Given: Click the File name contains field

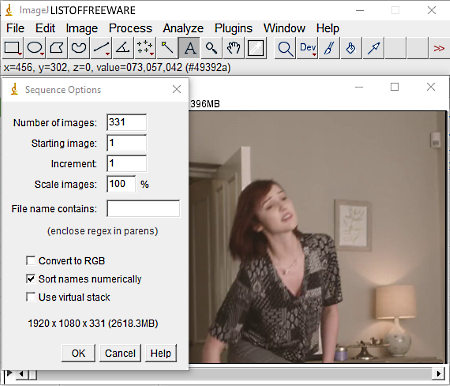Looking at the screenshot, I should click(x=143, y=209).
